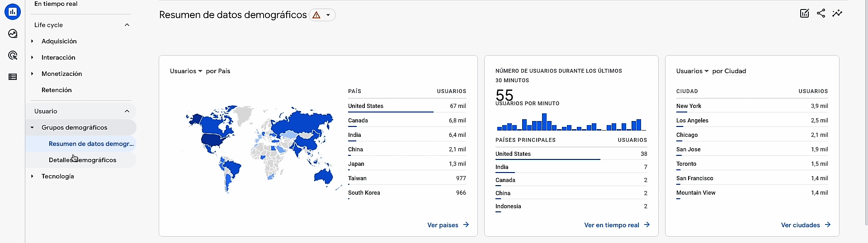
Task: Open the Advertising icon in left rail
Action: 13,55
